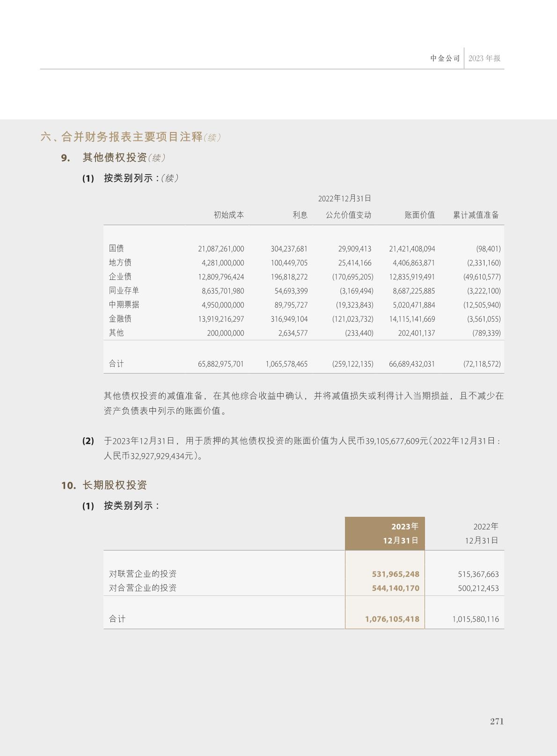Click the 金融债 initial cost value 13,919,216,297
The width and height of the screenshot is (557, 756).
tap(221, 319)
